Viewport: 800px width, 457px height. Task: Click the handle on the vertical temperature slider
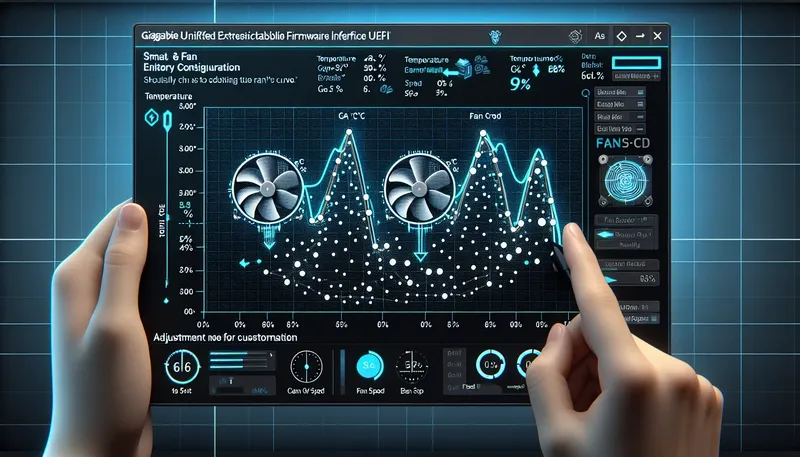[x=167, y=121]
